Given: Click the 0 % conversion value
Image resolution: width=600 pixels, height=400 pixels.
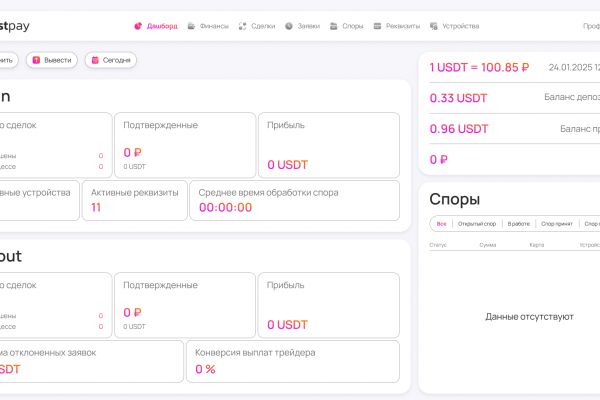Looking at the screenshot, I should coord(205,369).
